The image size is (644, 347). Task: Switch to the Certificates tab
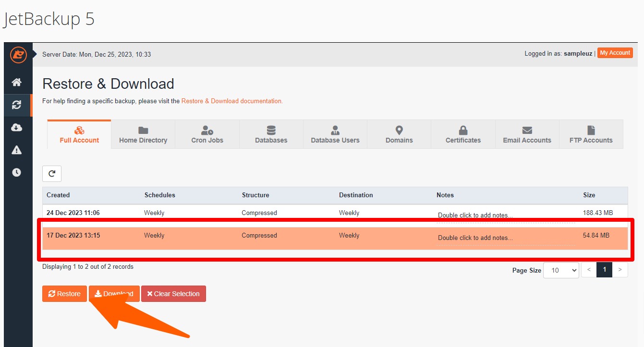tap(463, 134)
